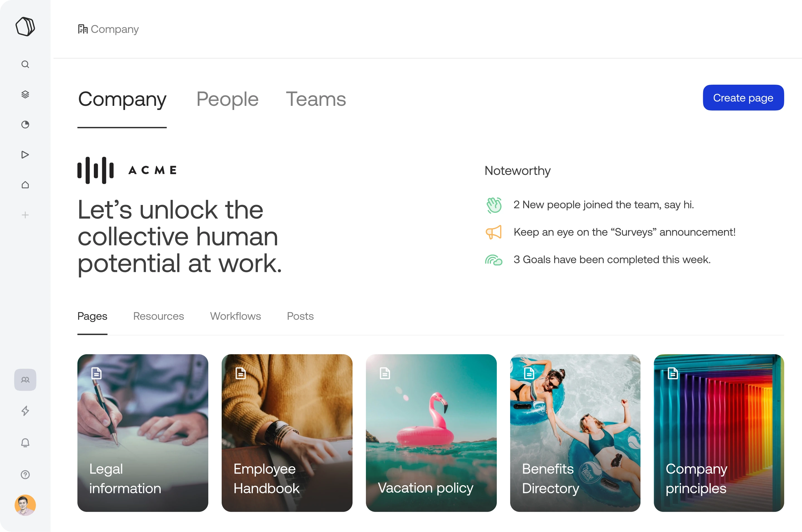Open '3 Goals have been completed' note

coord(612,260)
